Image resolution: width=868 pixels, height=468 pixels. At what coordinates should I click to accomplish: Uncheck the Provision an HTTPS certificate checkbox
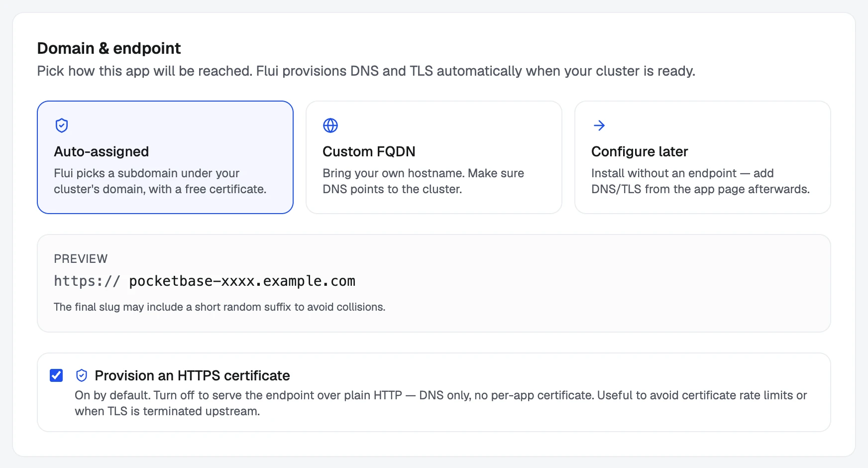tap(56, 375)
